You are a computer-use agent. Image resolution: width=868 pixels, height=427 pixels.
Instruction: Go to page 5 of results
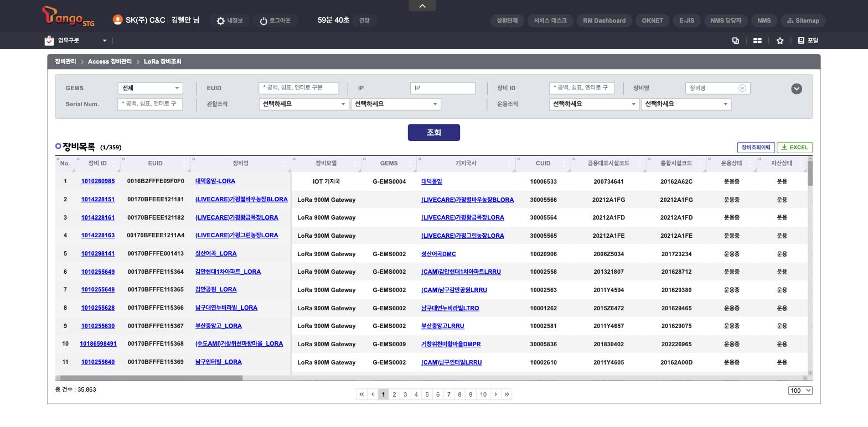tap(427, 394)
